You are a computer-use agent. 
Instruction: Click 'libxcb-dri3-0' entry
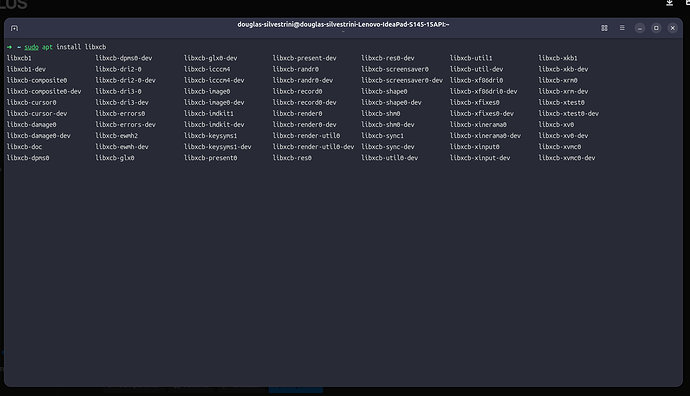118,91
